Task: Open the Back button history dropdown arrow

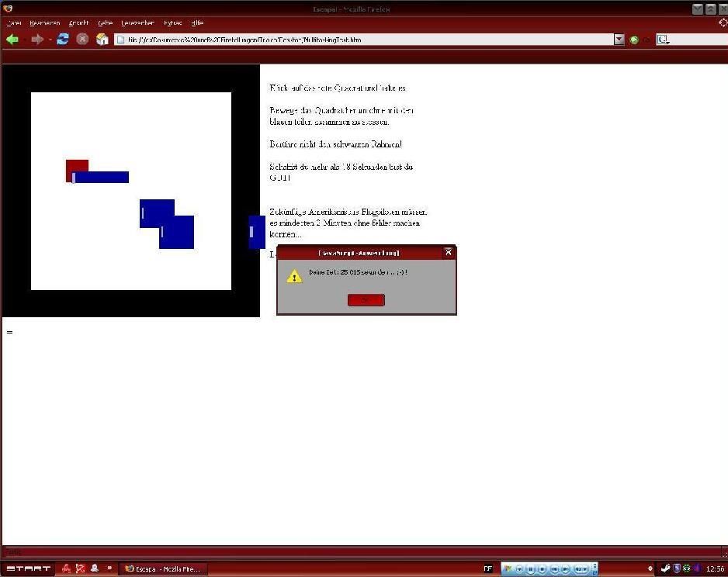Action: pos(24,40)
